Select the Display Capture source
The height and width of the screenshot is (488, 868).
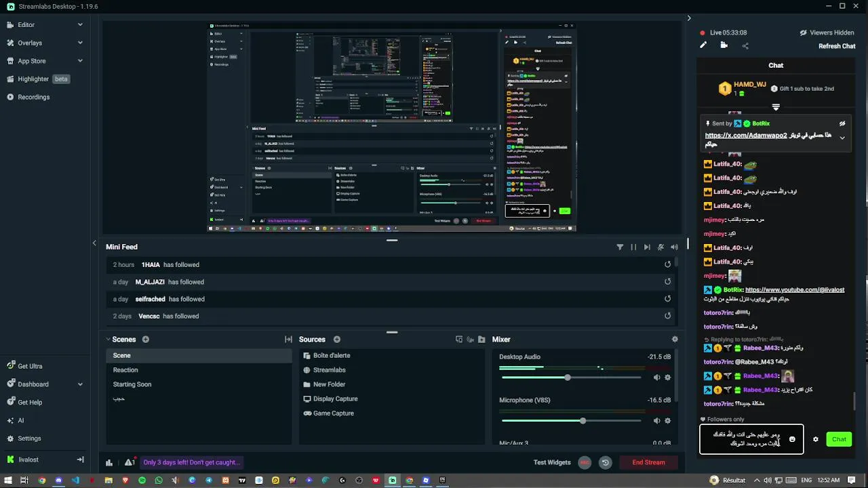point(392,399)
